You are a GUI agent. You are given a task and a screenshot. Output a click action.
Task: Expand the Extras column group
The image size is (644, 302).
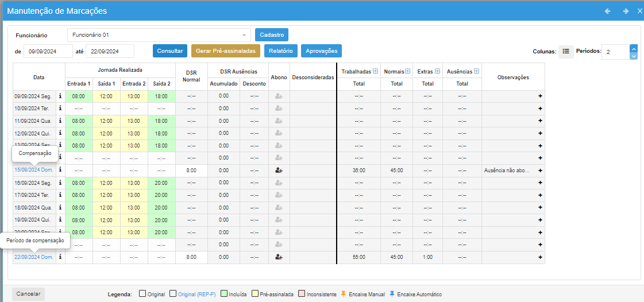[437, 71]
